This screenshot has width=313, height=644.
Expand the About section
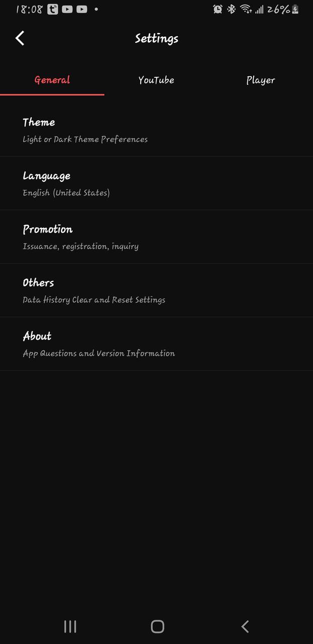98,344
